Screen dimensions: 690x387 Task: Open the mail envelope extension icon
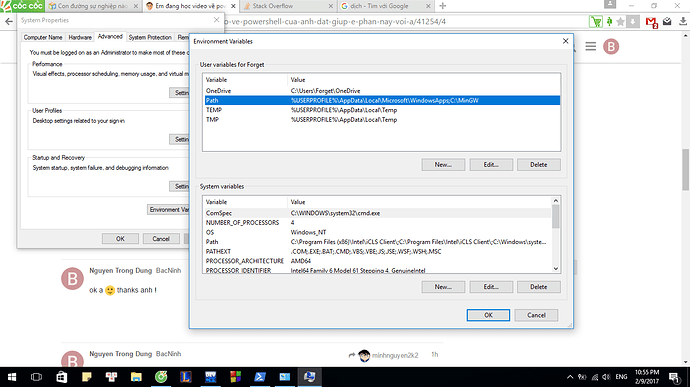[x=667, y=21]
